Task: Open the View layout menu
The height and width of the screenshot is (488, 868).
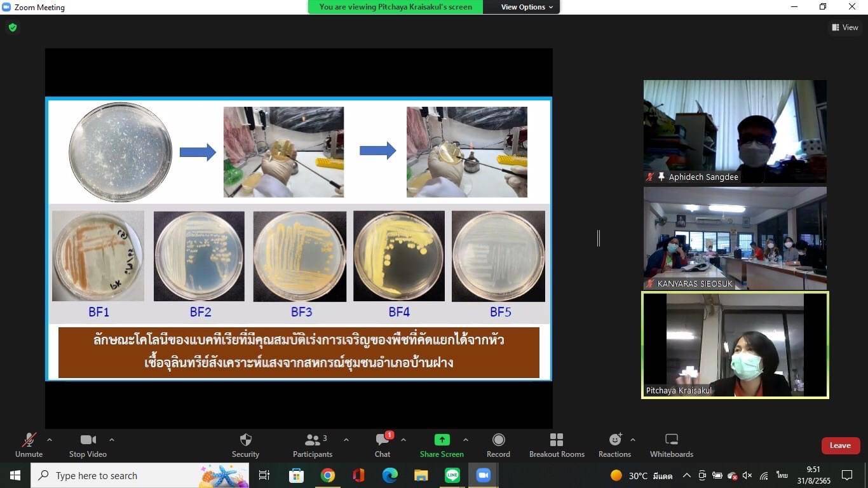Action: click(x=845, y=27)
